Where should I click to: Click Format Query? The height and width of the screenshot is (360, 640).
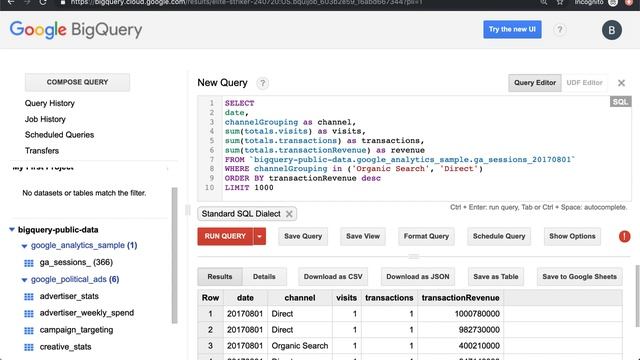click(x=426, y=236)
